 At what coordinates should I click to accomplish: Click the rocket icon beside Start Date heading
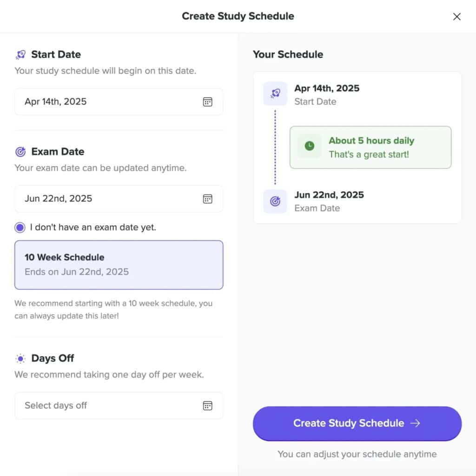point(20,55)
